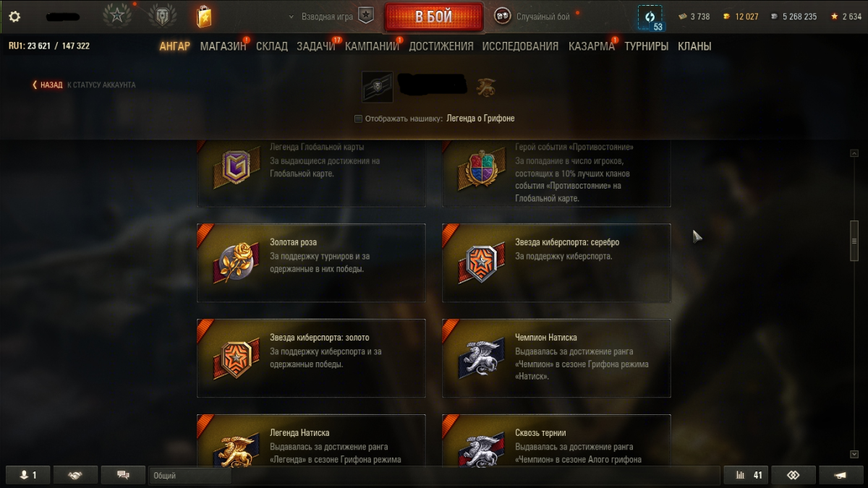Click the orange reward bag icon
868x488 pixels.
coord(203,16)
